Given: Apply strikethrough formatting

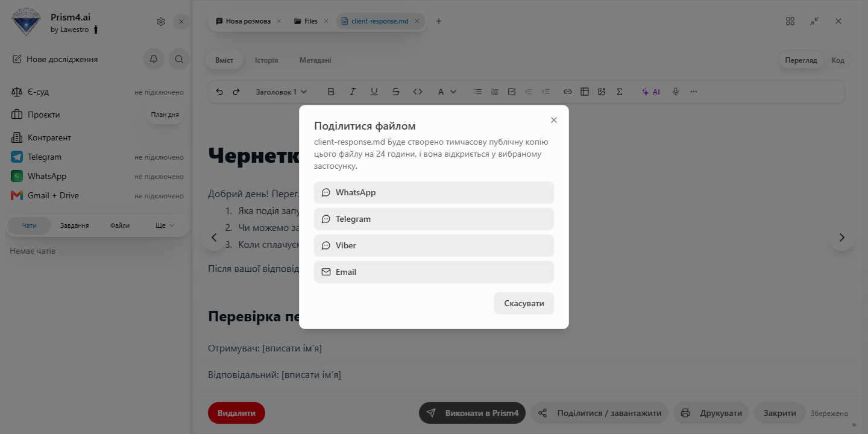Looking at the screenshot, I should [396, 92].
